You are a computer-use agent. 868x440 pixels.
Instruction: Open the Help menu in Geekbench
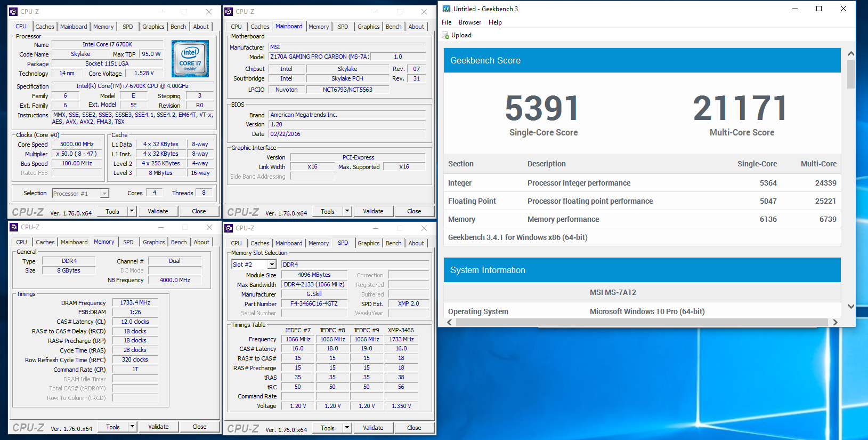pos(495,22)
